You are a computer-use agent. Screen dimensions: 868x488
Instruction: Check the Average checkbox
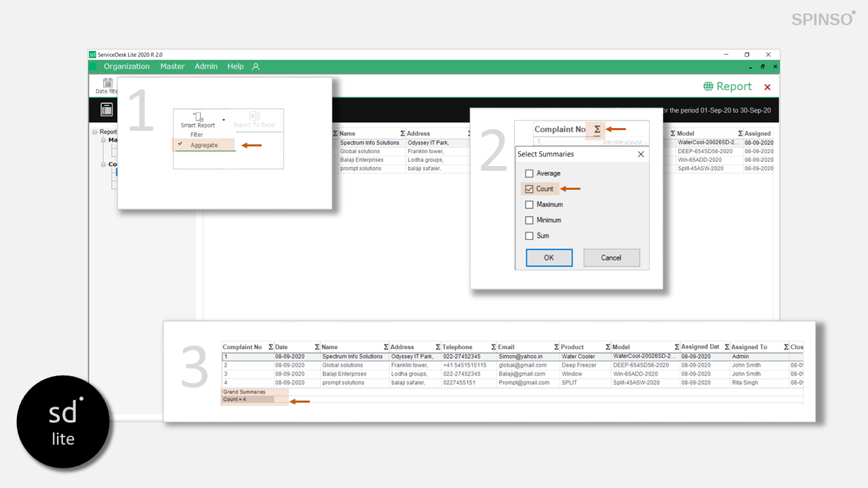(530, 174)
